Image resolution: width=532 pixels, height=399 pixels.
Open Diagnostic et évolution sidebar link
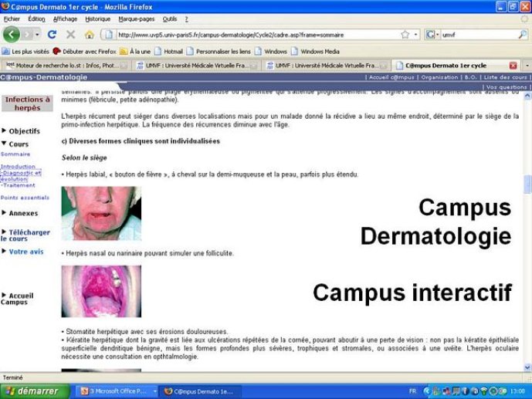click(x=21, y=176)
